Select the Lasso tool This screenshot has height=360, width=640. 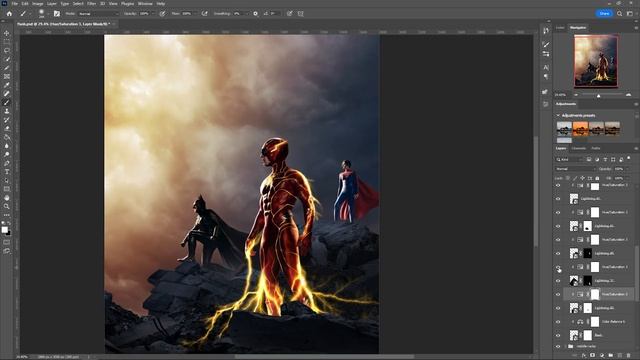[x=7, y=50]
